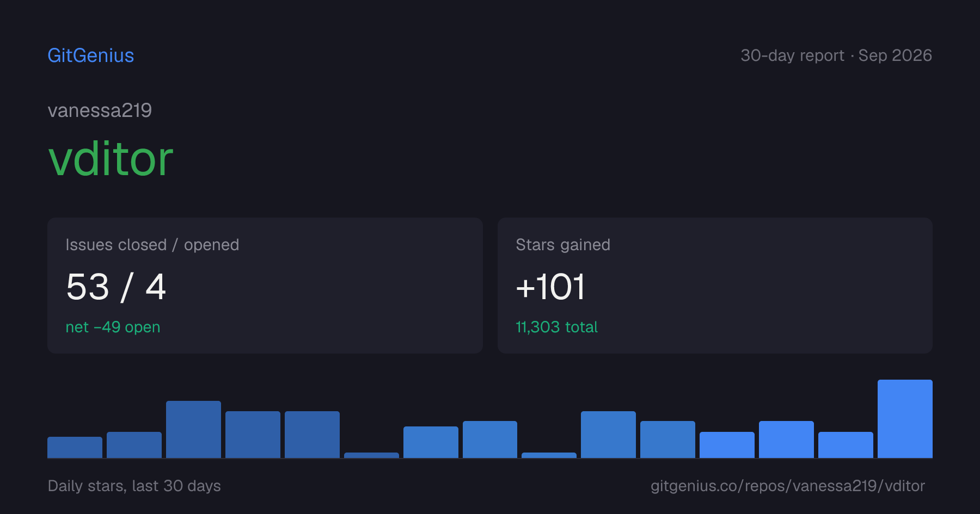
Task: Click the tallest bar at chart end
Action: pyautogui.click(x=905, y=419)
